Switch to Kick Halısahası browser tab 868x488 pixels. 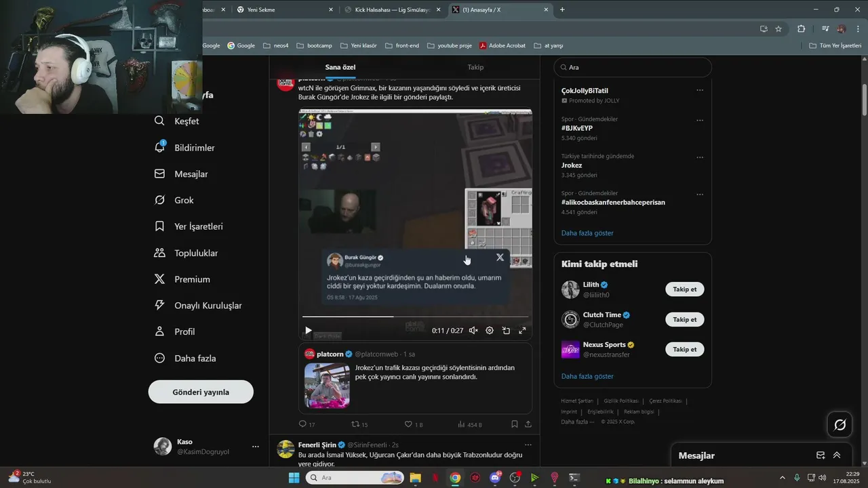393,9
